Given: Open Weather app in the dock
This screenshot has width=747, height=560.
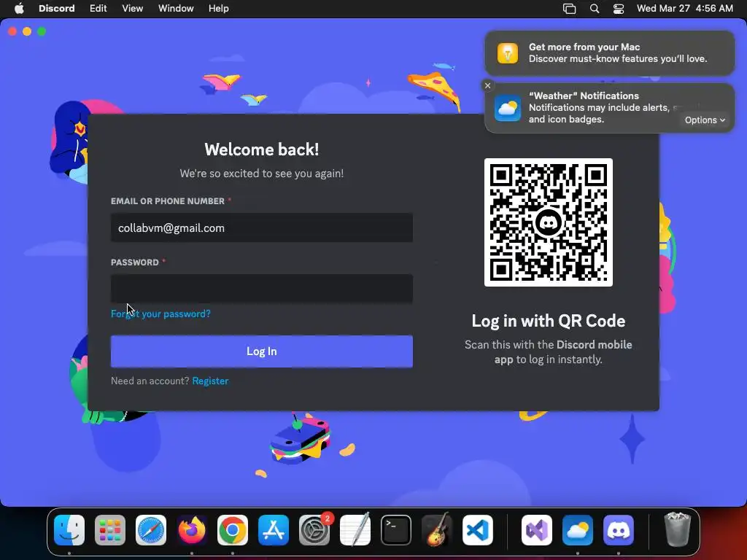Looking at the screenshot, I should [578, 530].
